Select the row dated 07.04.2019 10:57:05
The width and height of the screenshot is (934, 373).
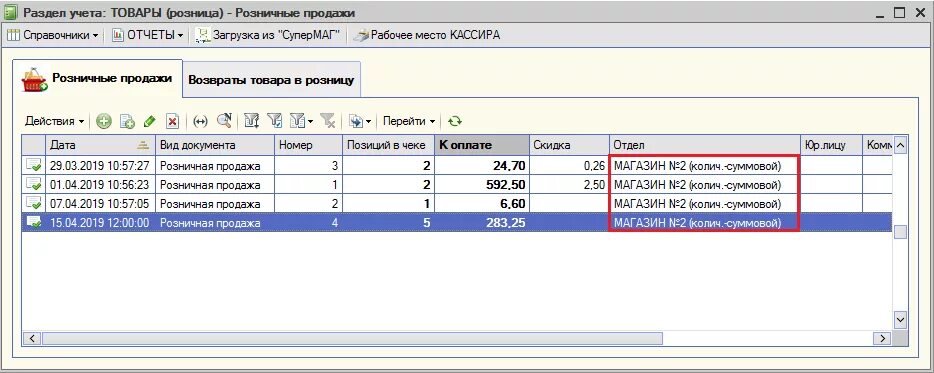click(x=457, y=204)
